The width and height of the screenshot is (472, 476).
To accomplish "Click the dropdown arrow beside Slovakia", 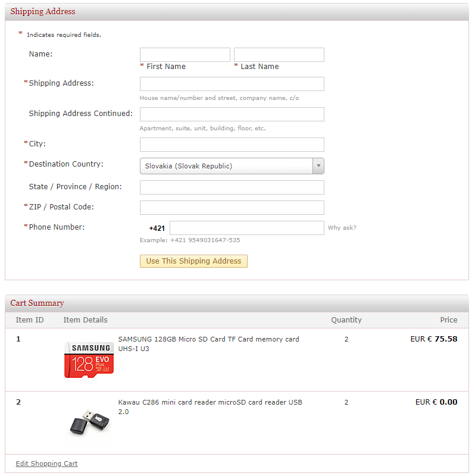I will pos(318,166).
